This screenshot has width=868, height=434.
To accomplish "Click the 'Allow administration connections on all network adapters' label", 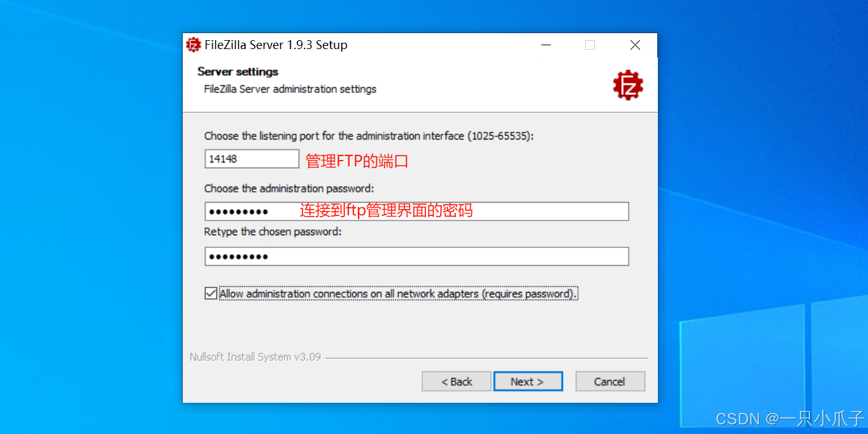I will [x=398, y=294].
